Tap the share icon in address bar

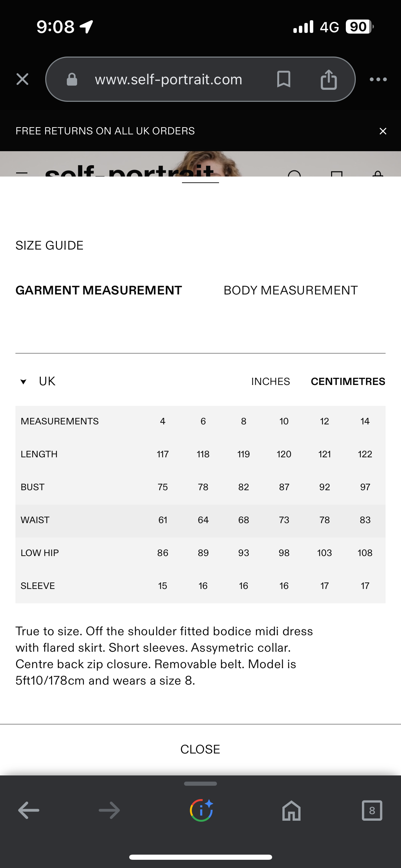329,79
